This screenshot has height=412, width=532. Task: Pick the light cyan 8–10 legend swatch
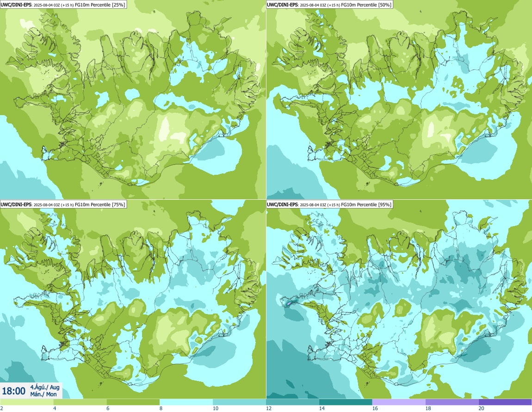pos(186,402)
